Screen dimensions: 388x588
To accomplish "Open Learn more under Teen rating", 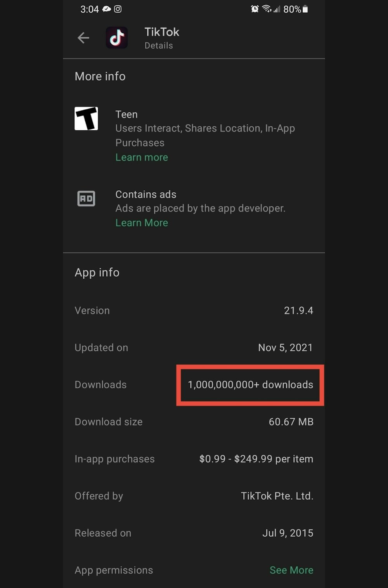I will click(x=142, y=157).
